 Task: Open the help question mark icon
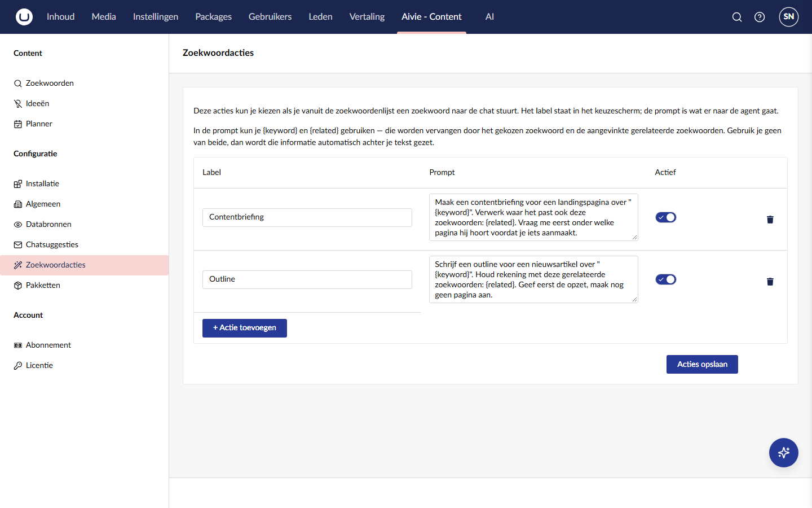(x=760, y=17)
